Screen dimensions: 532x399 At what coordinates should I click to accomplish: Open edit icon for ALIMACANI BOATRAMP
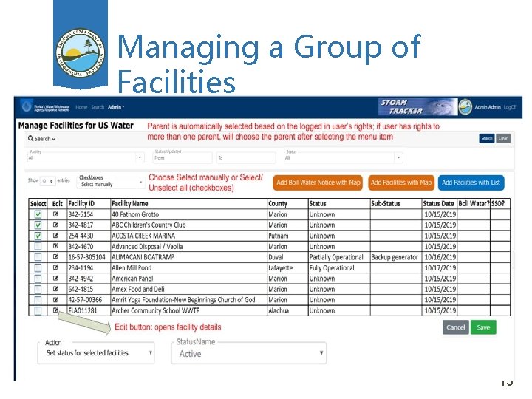tap(55, 257)
